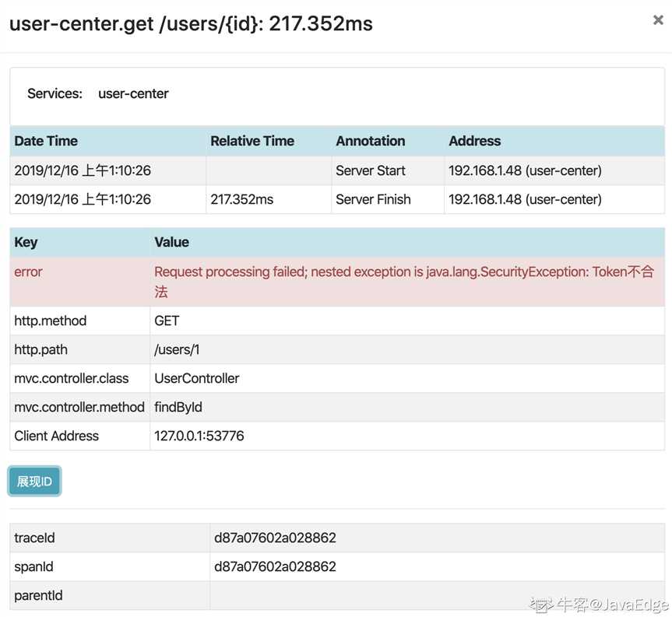
Task: Click the Services: label
Action: (55, 93)
